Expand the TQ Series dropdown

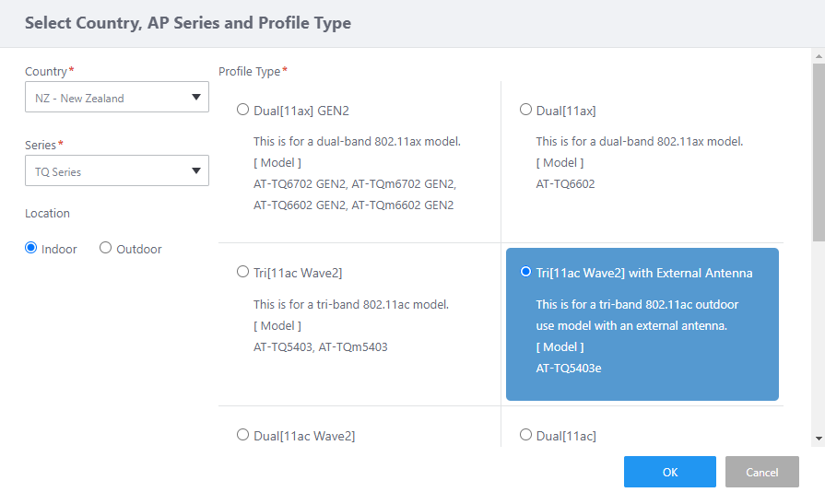[116, 171]
